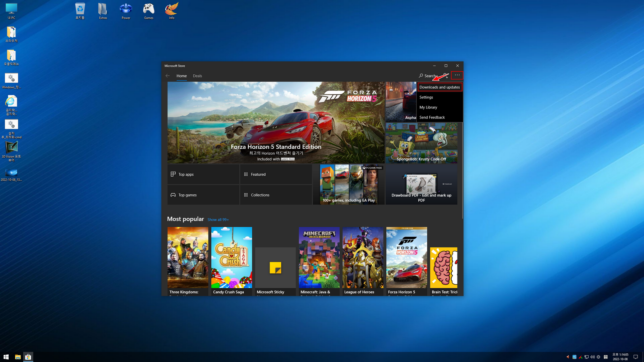Click the Top games button
The height and width of the screenshot is (362, 644).
point(203,195)
